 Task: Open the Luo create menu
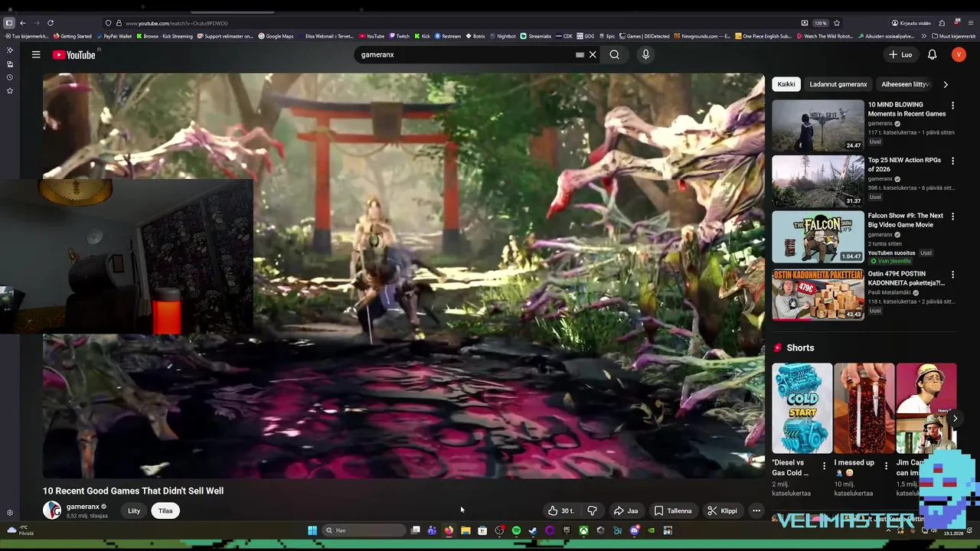click(900, 54)
